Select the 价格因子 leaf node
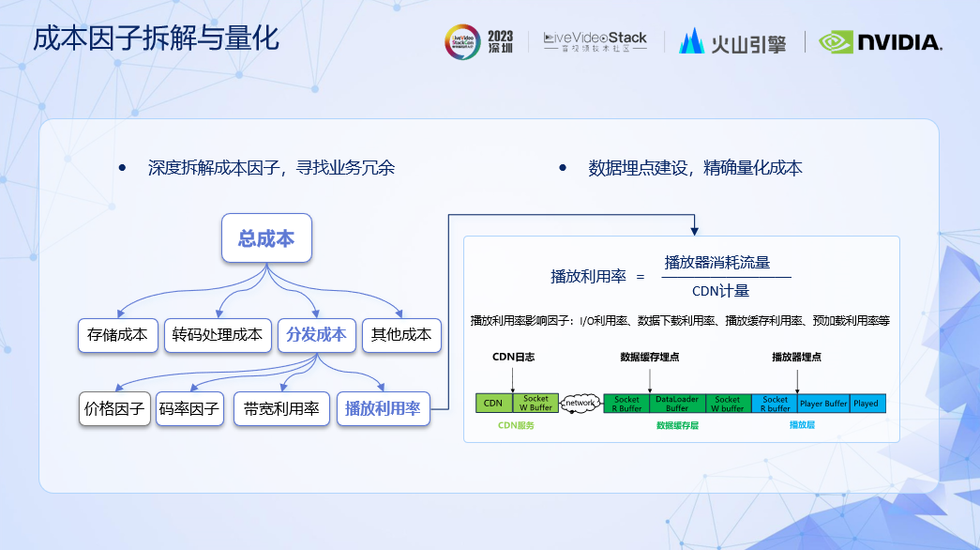This screenshot has width=980, height=550. point(114,409)
